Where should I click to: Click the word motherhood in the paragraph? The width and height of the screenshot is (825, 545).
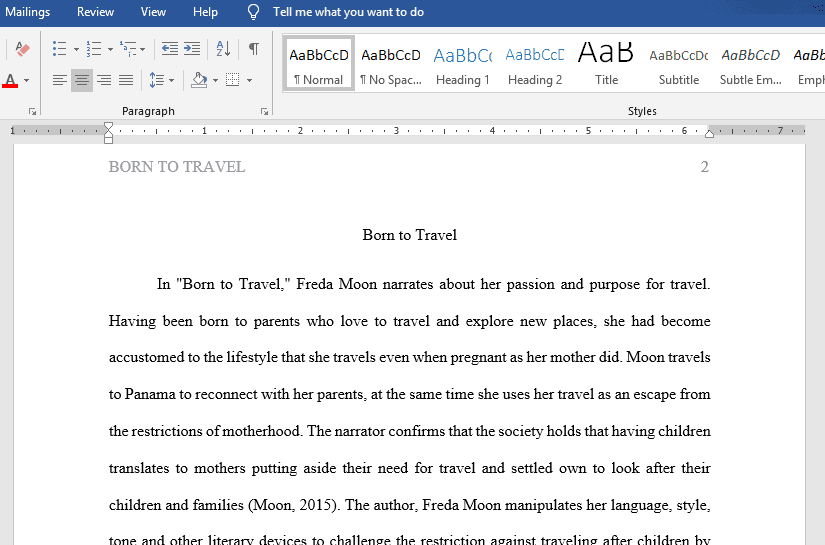point(262,431)
